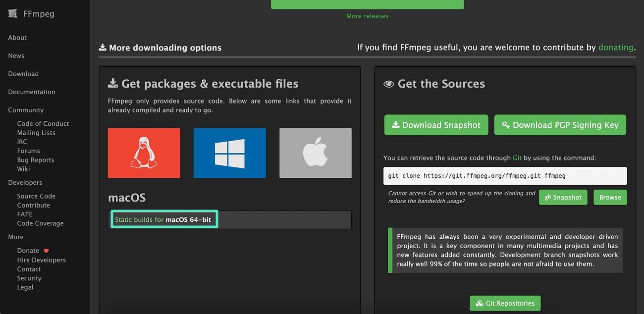The height and width of the screenshot is (314, 644).
Task: Open the More section link
Action: pyautogui.click(x=16, y=237)
